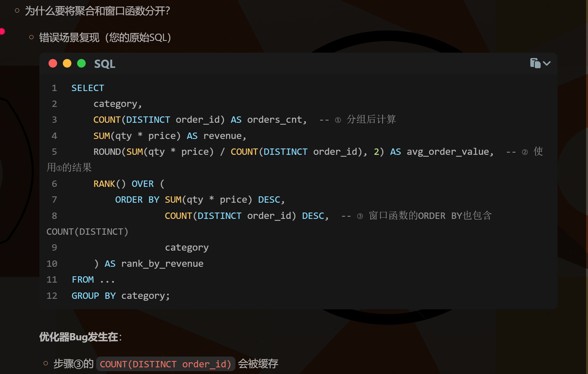The height and width of the screenshot is (374, 588).
Task: Click the text 会被缓存
Action: pos(258,364)
